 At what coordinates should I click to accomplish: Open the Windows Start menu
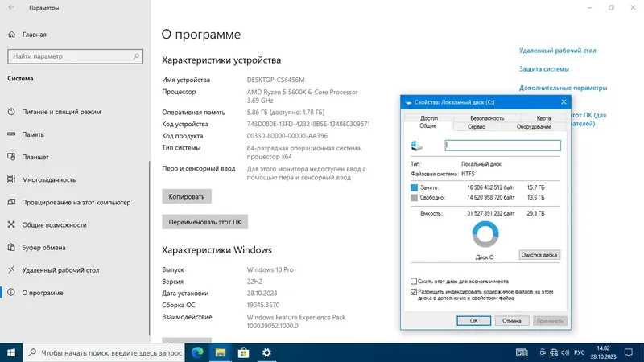pos(11,352)
